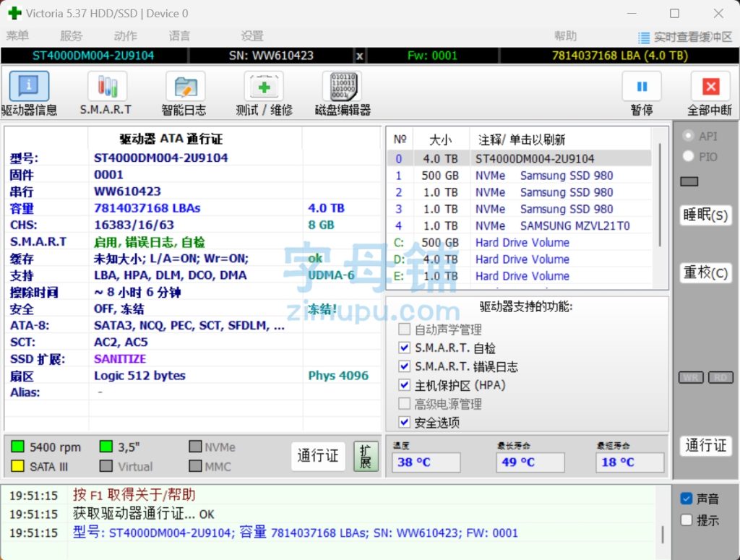The height and width of the screenshot is (560, 740).
Task: Toggle the 自动声学管理 checkbox
Action: click(404, 329)
